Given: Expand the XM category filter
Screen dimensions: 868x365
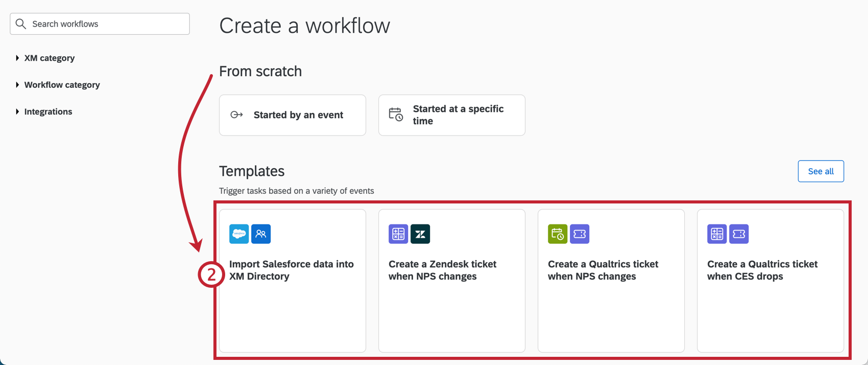Looking at the screenshot, I should [49, 58].
